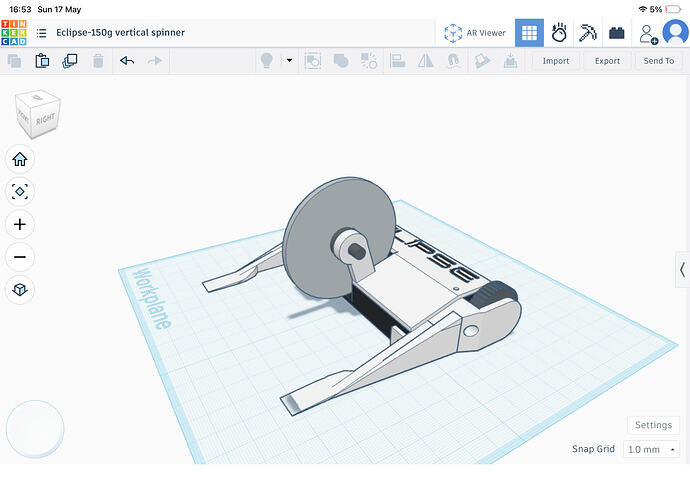
Task: Expand the lightbulb visibility dropdown arrow
Action: point(289,60)
